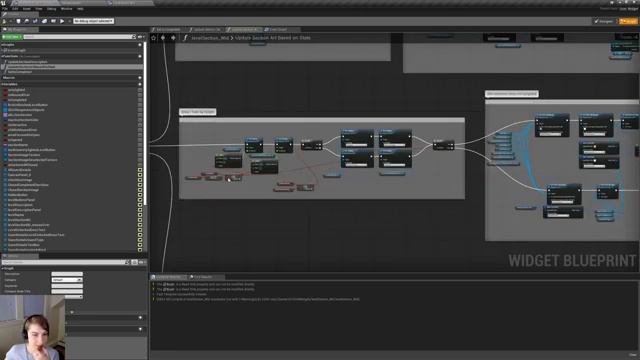Open the Compiler Results tab
Screen dimensions: 640x360
click(x=168, y=277)
